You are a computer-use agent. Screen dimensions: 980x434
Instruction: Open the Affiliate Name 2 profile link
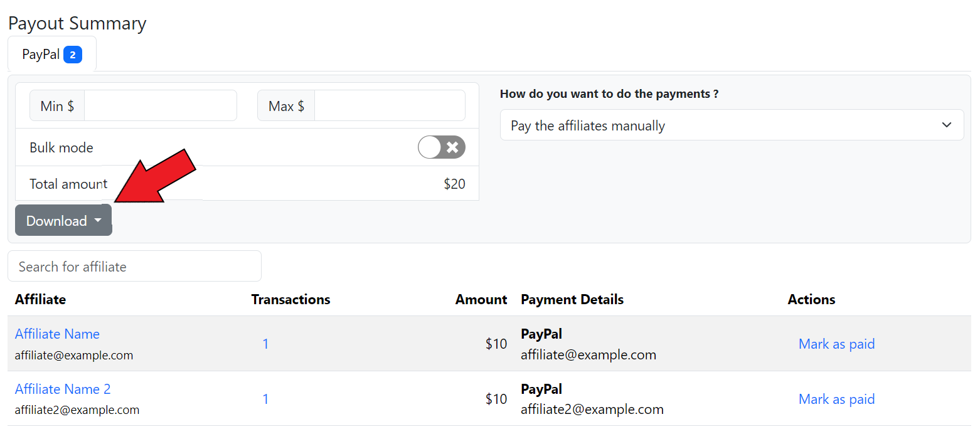coord(63,389)
